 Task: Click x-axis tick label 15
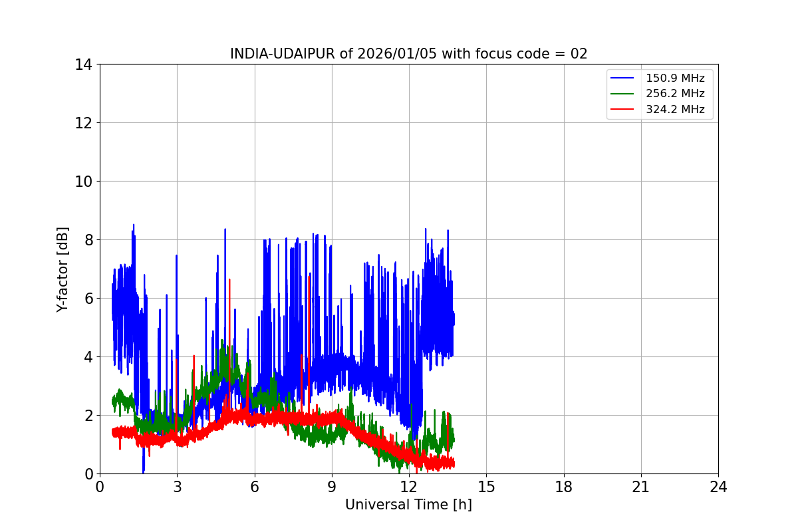(486, 487)
